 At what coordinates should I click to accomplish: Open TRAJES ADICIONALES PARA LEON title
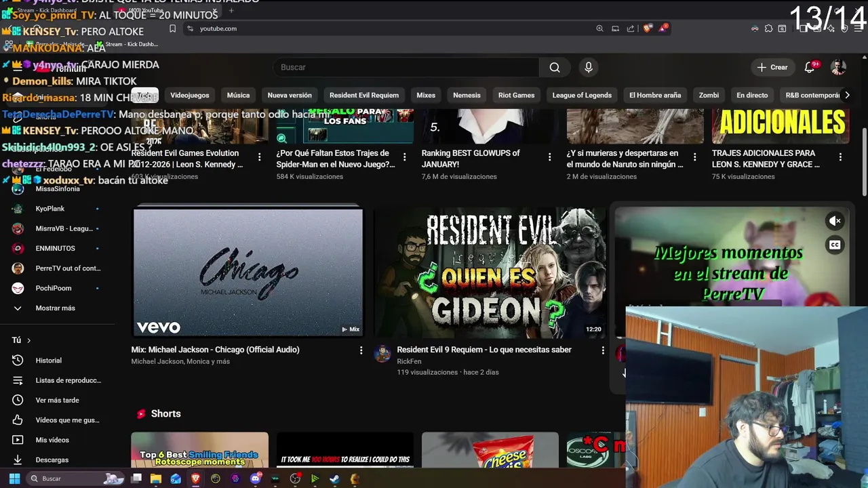[766, 159]
